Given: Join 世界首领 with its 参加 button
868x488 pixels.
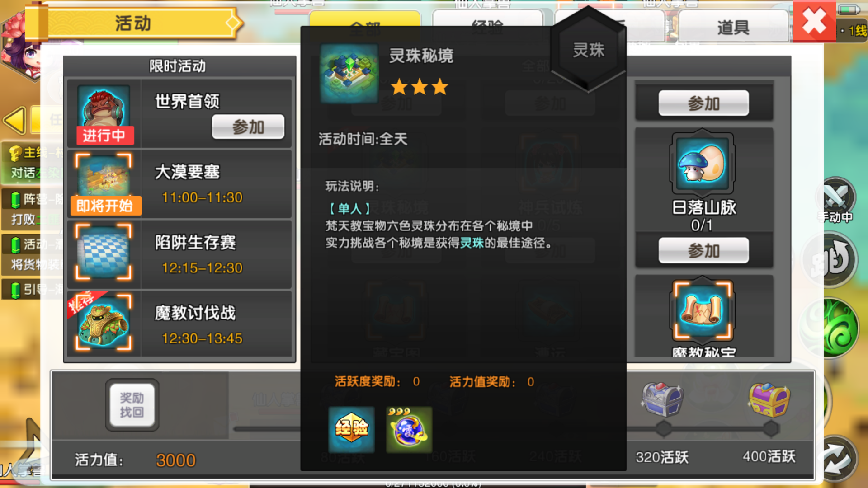Looking at the screenshot, I should 248,127.
